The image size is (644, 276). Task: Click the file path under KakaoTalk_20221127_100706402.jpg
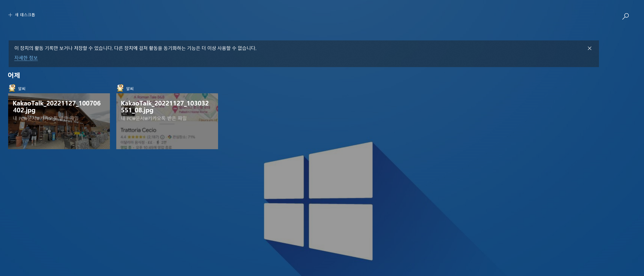pos(46,118)
